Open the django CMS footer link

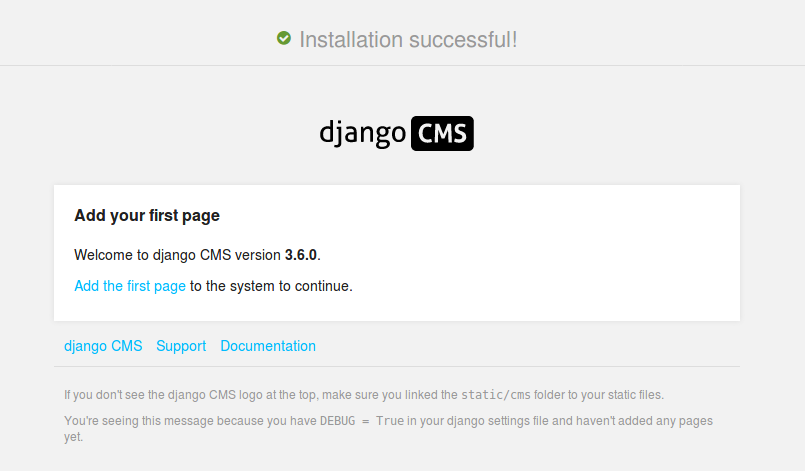103,346
